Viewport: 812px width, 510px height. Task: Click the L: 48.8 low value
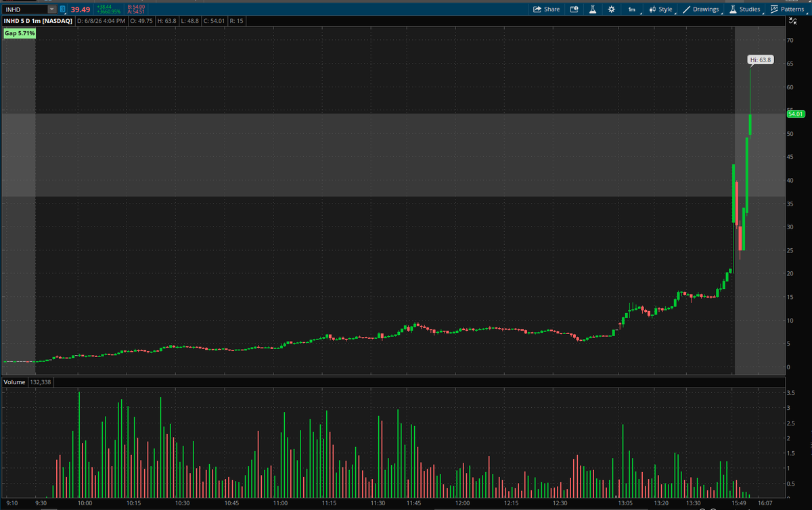pyautogui.click(x=190, y=21)
